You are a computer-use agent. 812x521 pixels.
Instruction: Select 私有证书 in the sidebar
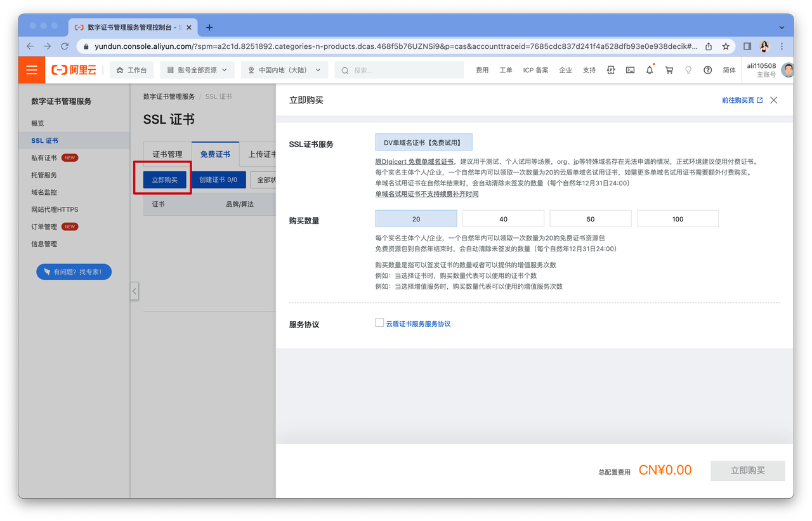44,158
